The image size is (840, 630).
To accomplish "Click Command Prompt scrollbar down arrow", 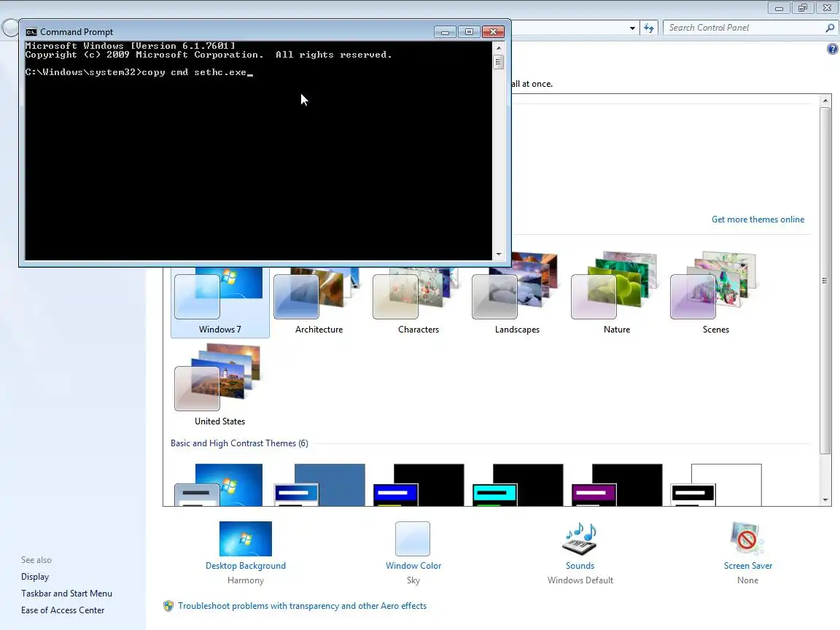I will [x=499, y=254].
